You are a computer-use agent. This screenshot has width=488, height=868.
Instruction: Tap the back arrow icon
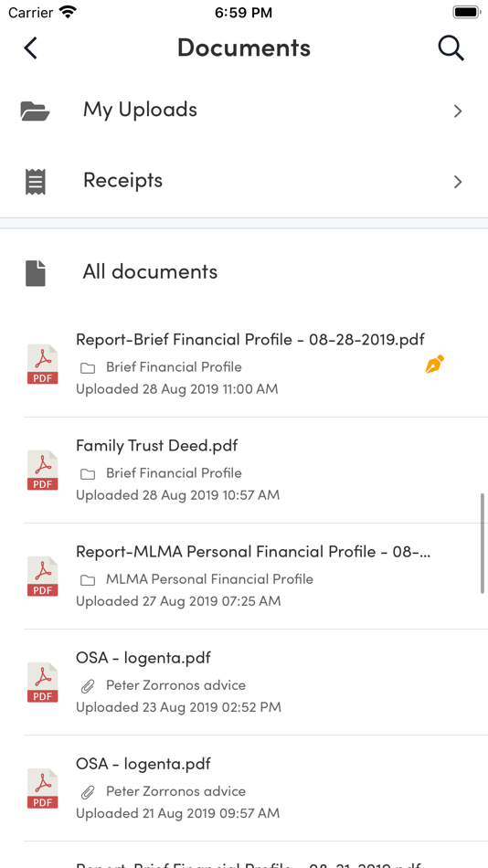coord(30,48)
